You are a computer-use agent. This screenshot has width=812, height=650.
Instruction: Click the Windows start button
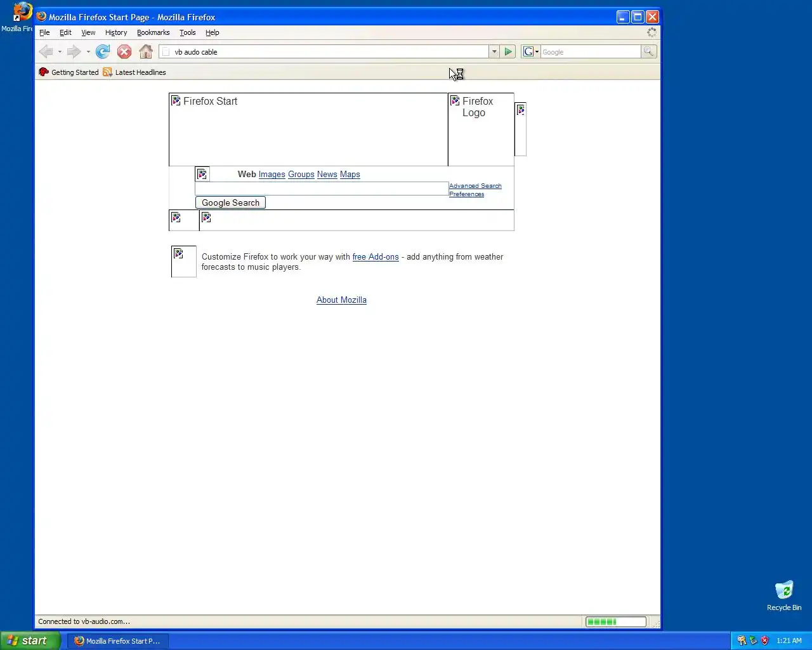pos(30,640)
